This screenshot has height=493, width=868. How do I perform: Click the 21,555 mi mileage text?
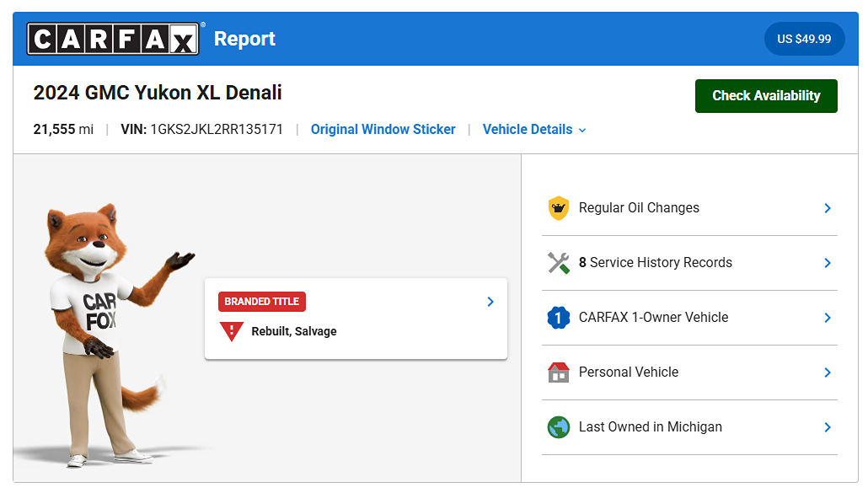63,130
